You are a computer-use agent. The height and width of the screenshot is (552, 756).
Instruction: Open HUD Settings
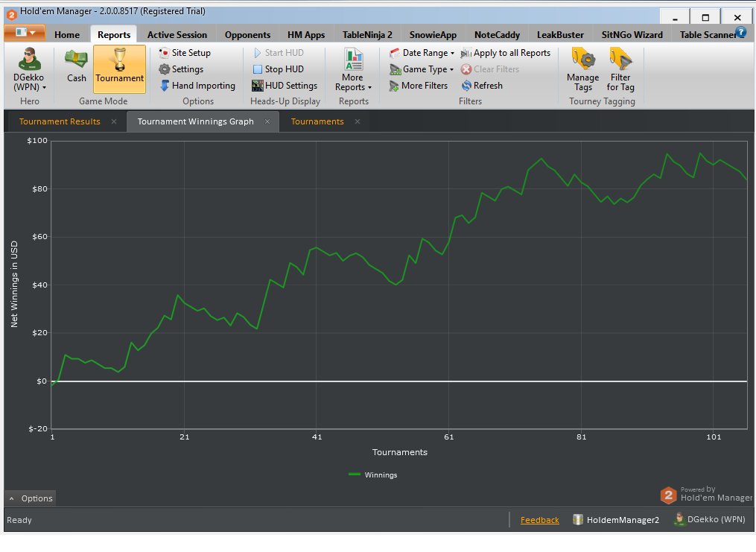pos(285,86)
